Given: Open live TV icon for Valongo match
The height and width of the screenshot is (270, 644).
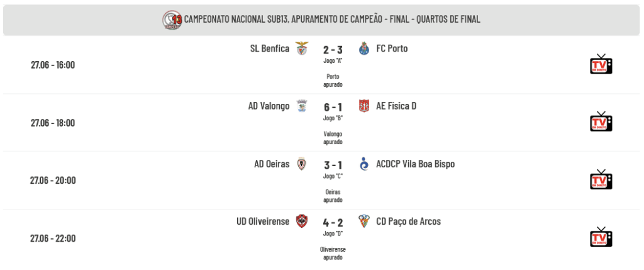Looking at the screenshot, I should (601, 121).
